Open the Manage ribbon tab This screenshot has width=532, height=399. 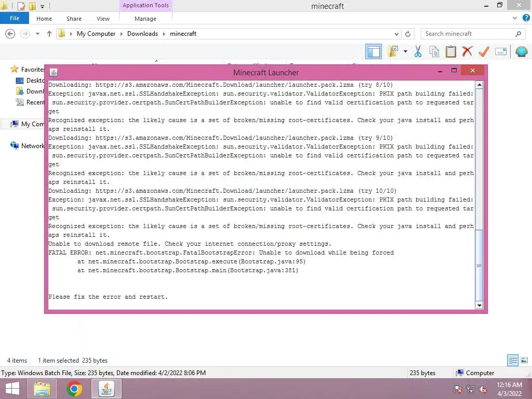point(145,19)
